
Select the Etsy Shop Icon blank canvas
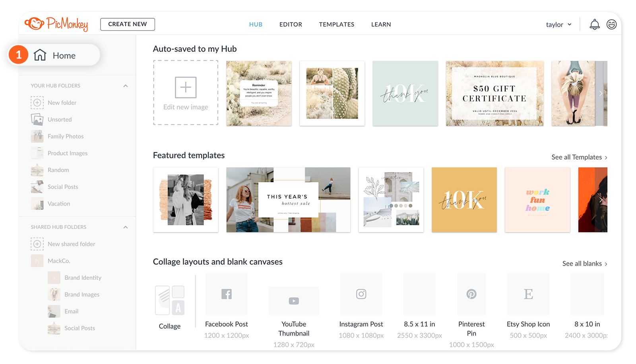point(528,294)
